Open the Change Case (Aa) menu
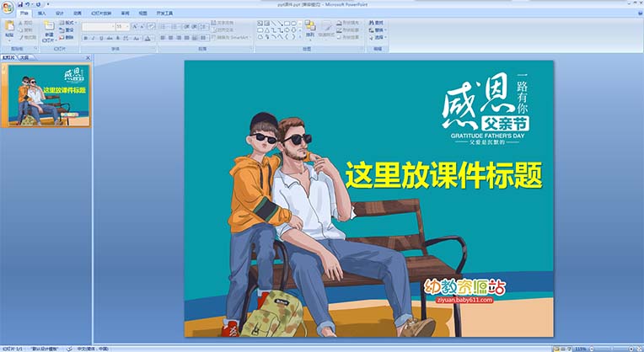Viewport: 644px width, 352px height. tap(137, 38)
